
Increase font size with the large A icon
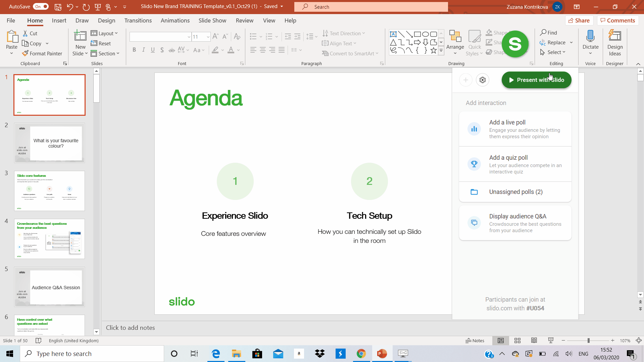pyautogui.click(x=216, y=37)
